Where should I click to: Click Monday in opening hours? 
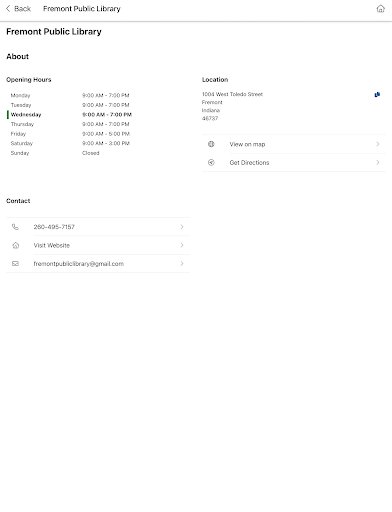[20, 95]
